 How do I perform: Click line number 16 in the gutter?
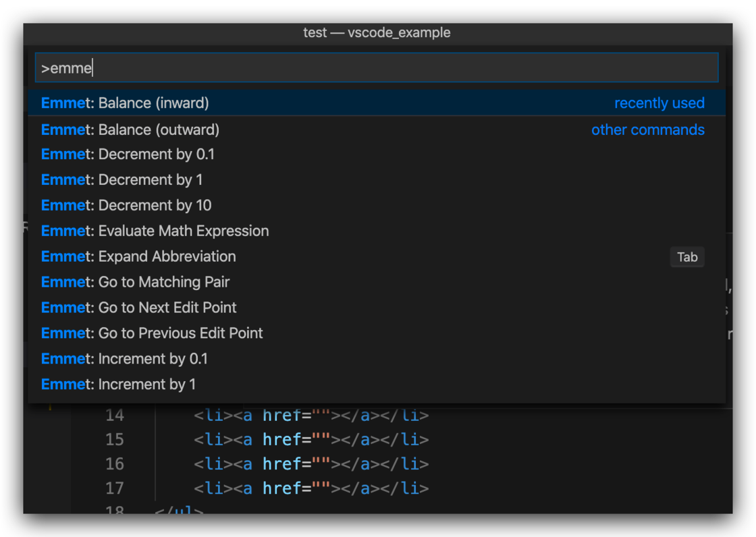pos(114,464)
